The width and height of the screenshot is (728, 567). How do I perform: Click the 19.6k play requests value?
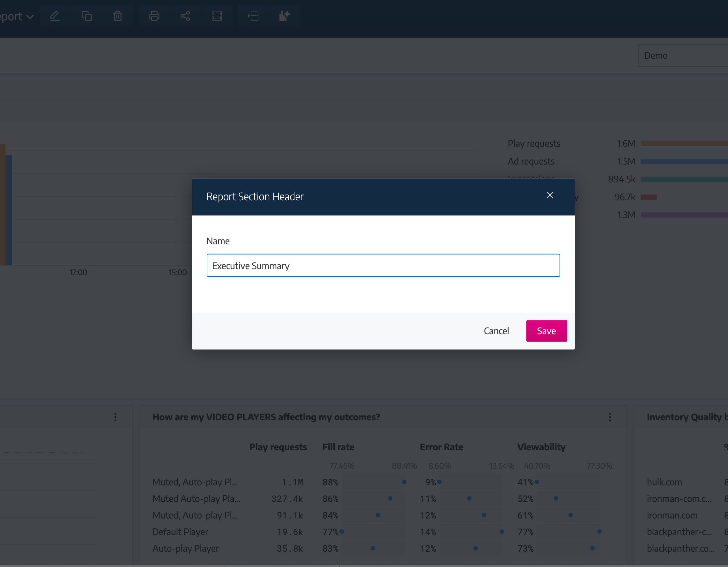(x=290, y=532)
